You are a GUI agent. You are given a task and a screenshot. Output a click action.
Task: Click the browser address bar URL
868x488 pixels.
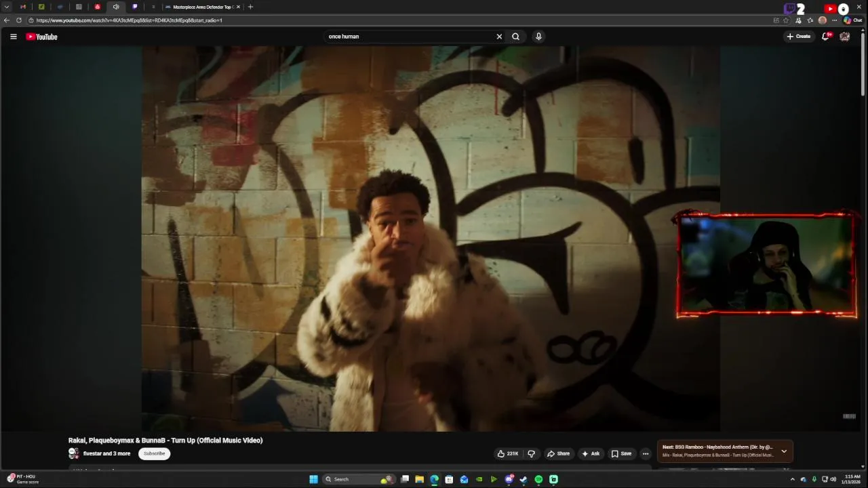[x=129, y=20]
